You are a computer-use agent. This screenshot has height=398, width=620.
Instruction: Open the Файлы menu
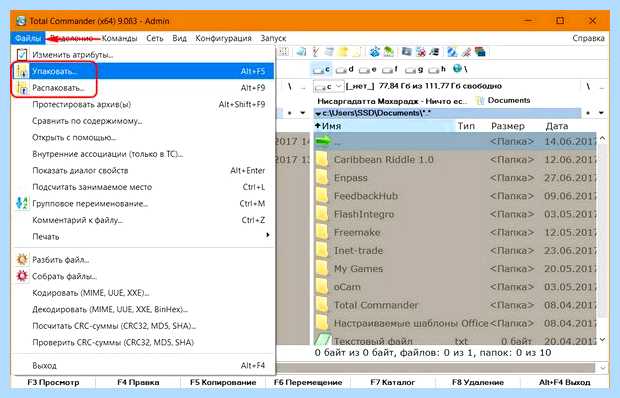[28, 38]
